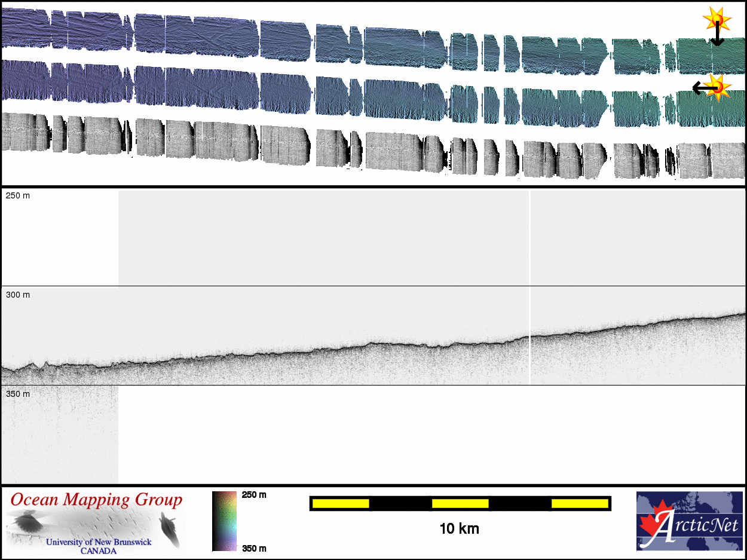
Task: Click the 350 m legend label
Action: [x=254, y=548]
